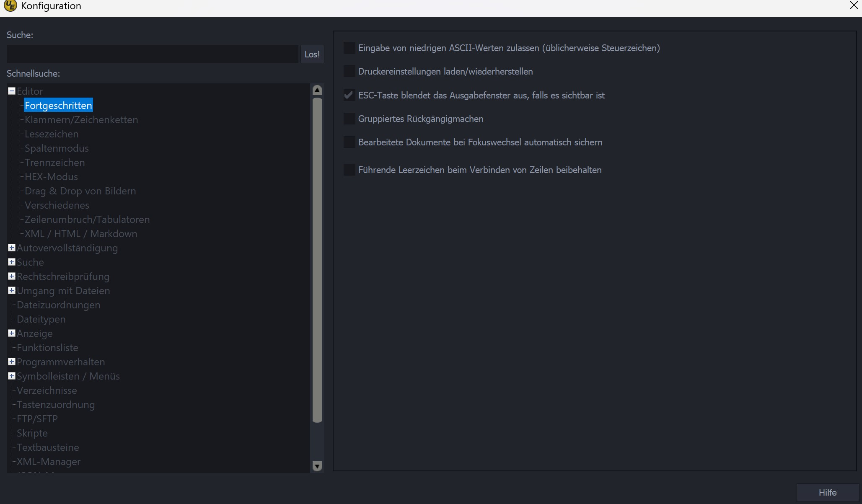Open Verzeichnisse settings
Image resolution: width=862 pixels, height=504 pixels.
pyautogui.click(x=47, y=390)
